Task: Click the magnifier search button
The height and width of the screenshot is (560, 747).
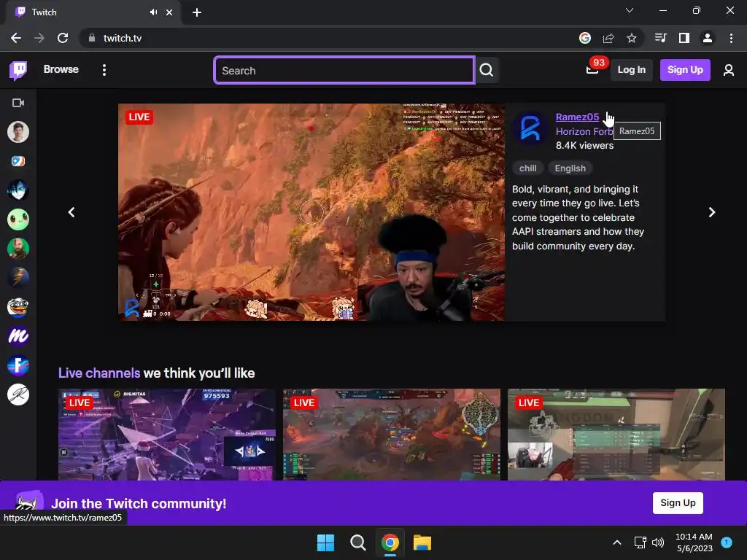Action: (487, 70)
